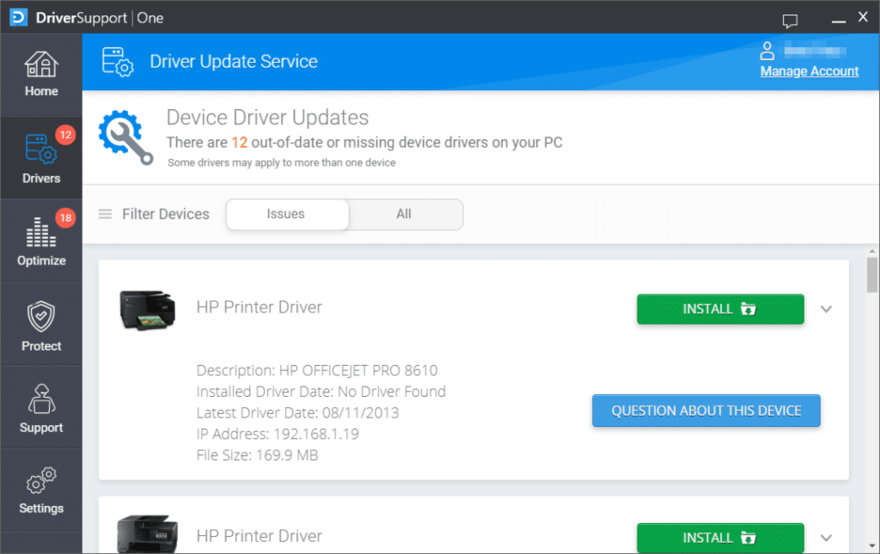Image resolution: width=880 pixels, height=554 pixels.
Task: Click the chat feedback icon in title bar
Action: point(790,19)
